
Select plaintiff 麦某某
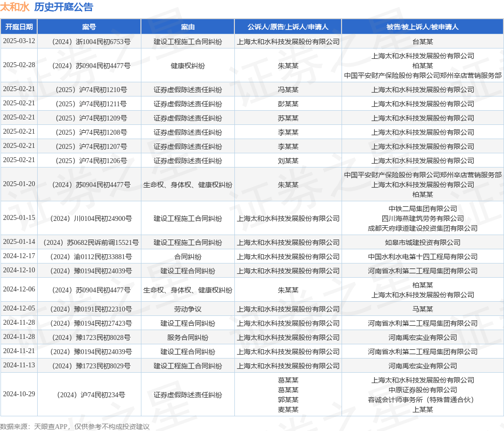288,409
